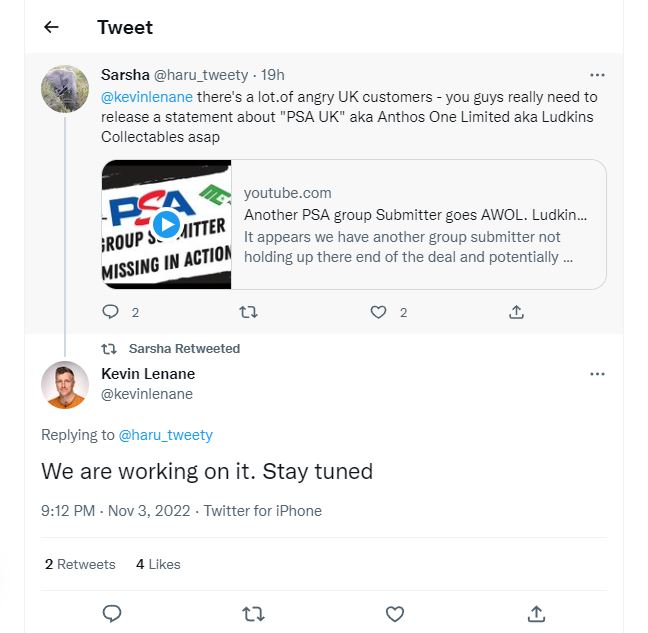View the 4 Likes list
The height and width of the screenshot is (633, 648).
point(158,564)
